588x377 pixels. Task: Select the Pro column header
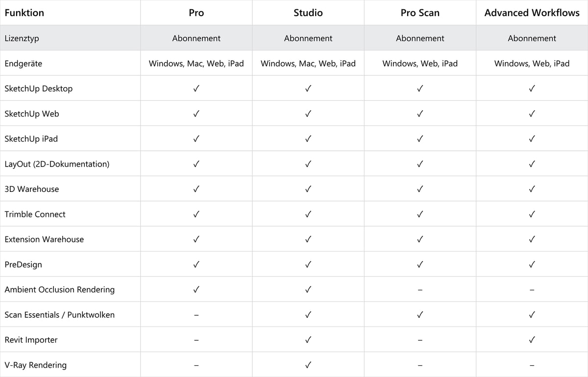[x=196, y=13]
